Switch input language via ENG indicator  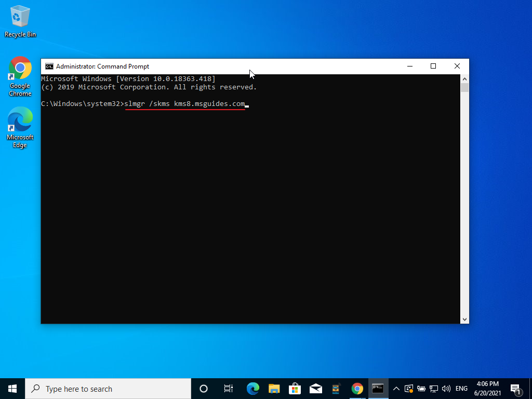[x=461, y=389]
